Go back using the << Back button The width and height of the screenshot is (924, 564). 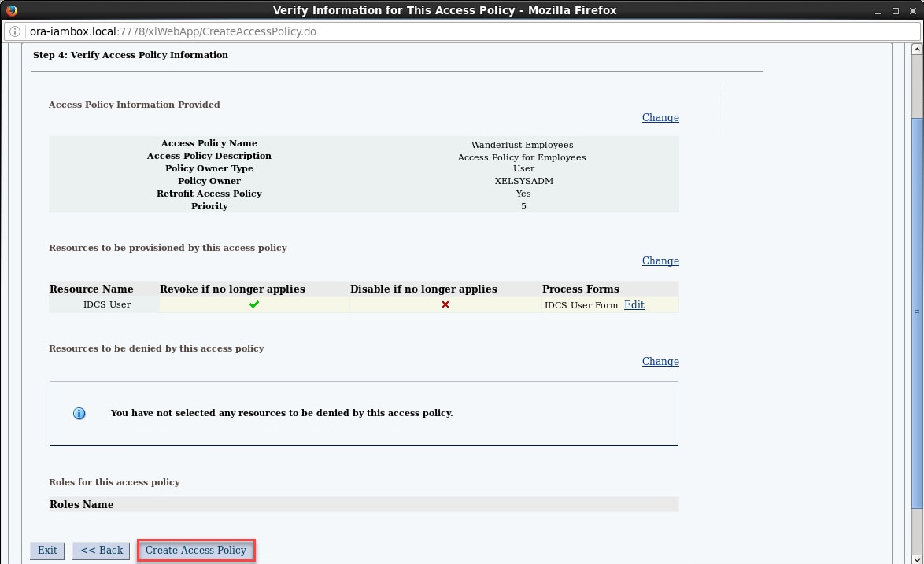101,550
